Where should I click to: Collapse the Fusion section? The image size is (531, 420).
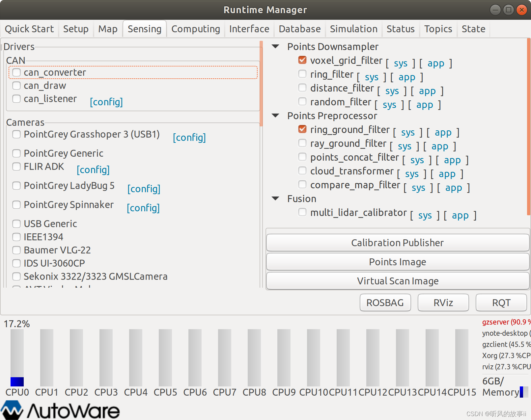(x=275, y=198)
